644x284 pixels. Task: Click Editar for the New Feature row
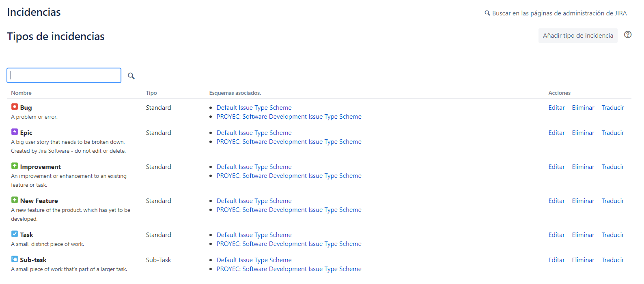click(x=556, y=201)
